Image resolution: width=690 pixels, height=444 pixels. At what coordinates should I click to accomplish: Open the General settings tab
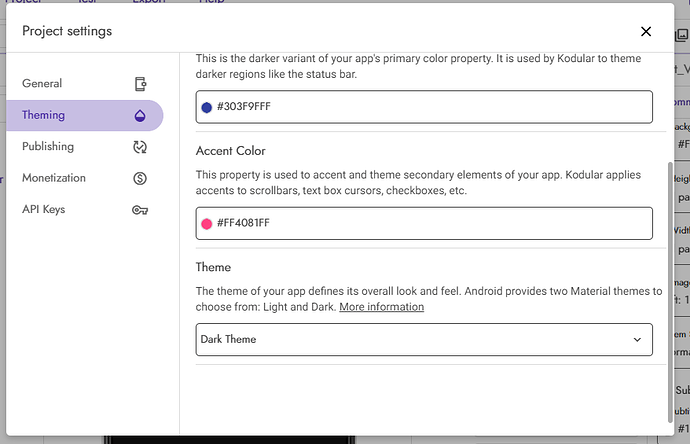point(42,84)
